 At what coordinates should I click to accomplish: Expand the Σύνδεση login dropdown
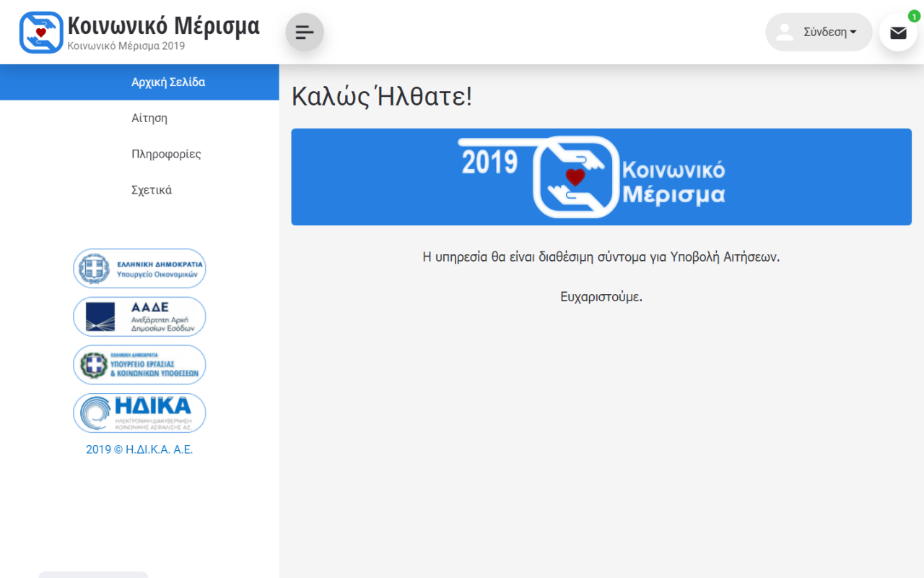829,33
